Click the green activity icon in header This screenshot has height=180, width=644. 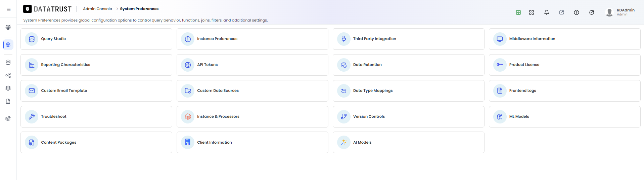point(518,12)
